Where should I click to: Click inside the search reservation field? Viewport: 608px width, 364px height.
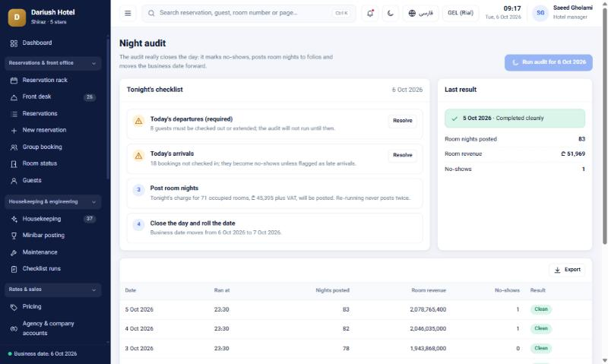[249, 13]
